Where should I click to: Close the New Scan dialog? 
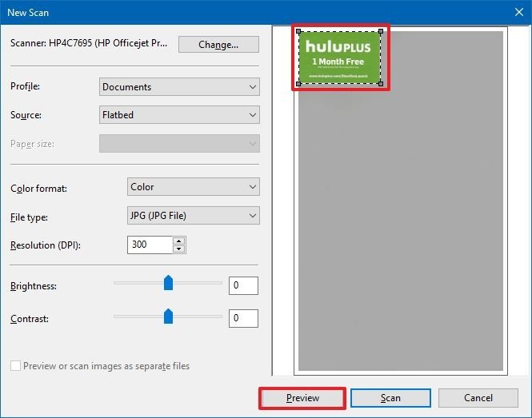[518, 12]
